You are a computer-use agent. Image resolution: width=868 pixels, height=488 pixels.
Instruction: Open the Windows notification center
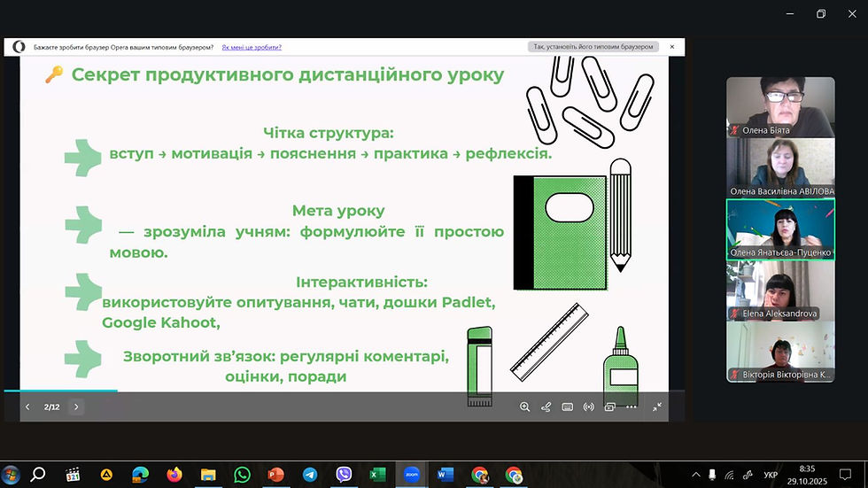(845, 475)
